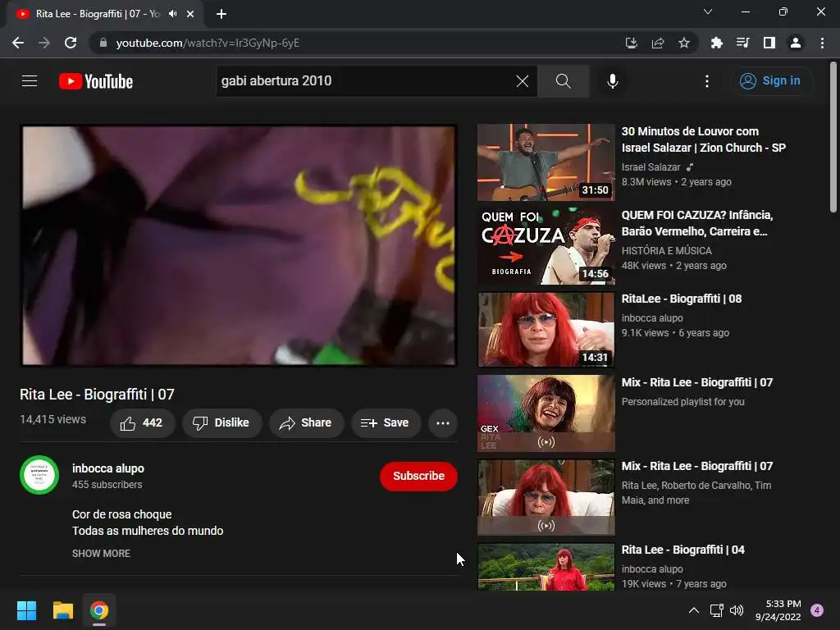Open media controls icon in toolbar

(x=742, y=43)
